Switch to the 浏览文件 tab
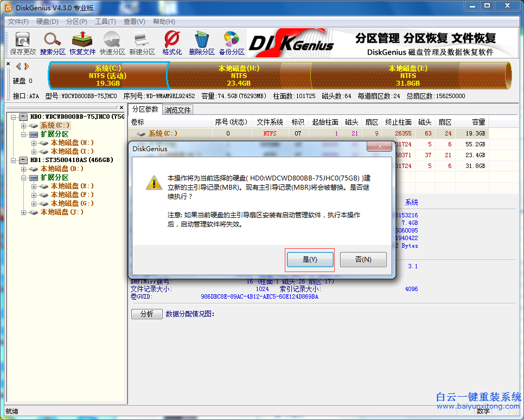 point(177,109)
